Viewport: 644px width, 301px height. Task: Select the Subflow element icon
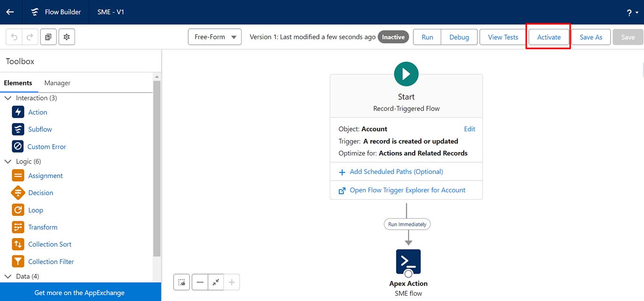click(x=18, y=129)
